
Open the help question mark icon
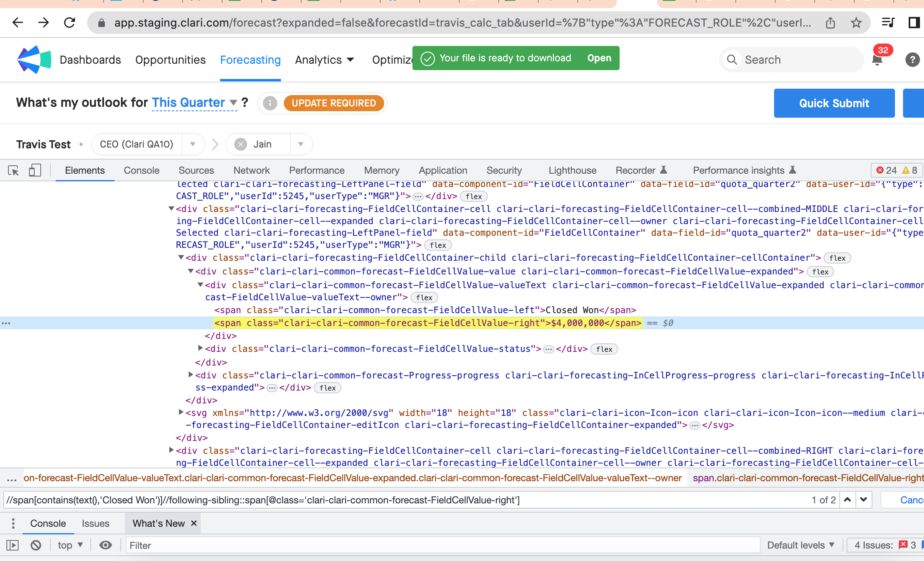(x=912, y=60)
